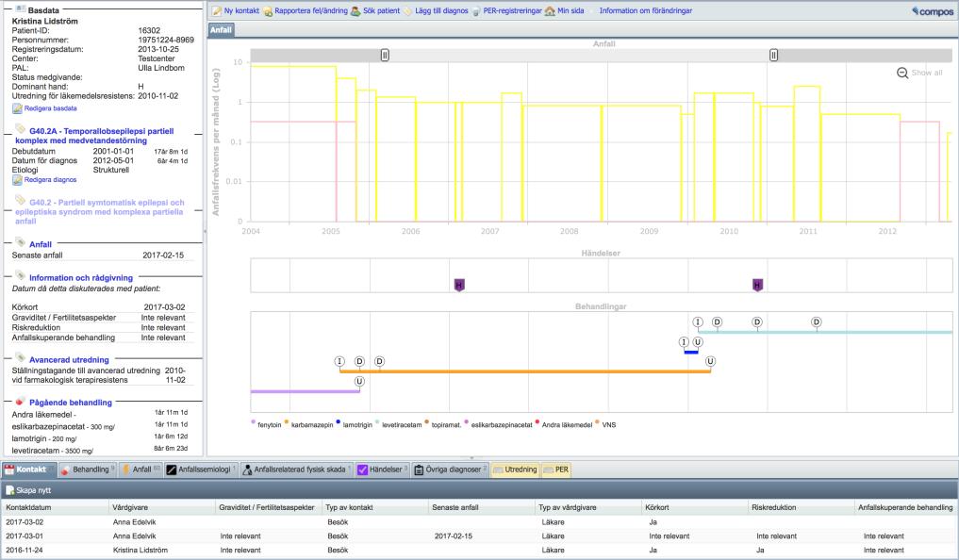959x560 pixels.
Task: Click the PER-registreringar icon
Action: (x=476, y=11)
